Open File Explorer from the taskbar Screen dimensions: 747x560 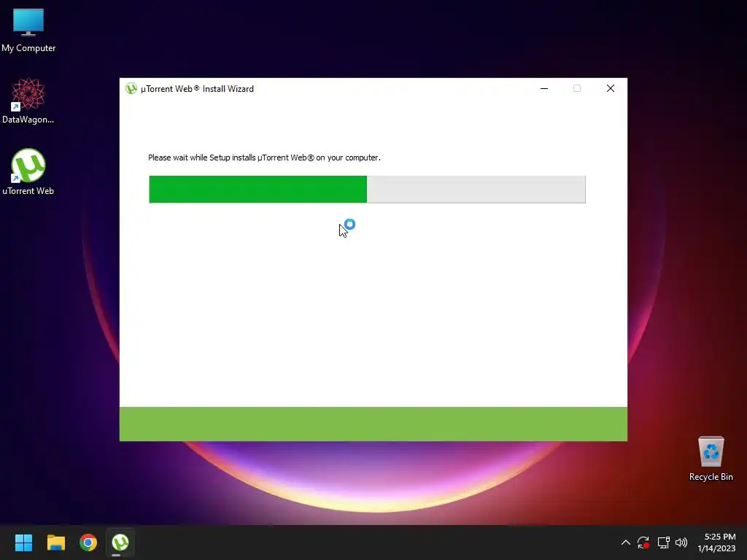pyautogui.click(x=55, y=542)
